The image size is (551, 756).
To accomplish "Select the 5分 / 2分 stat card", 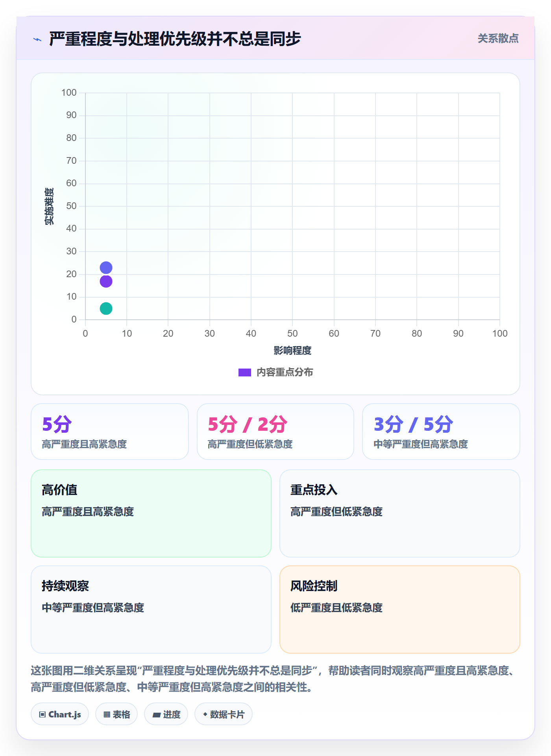I will point(275,432).
